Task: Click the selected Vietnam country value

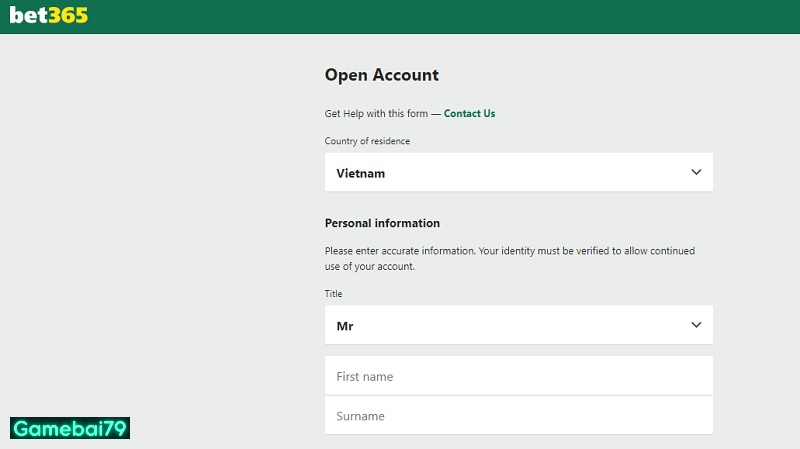Action: coord(360,173)
